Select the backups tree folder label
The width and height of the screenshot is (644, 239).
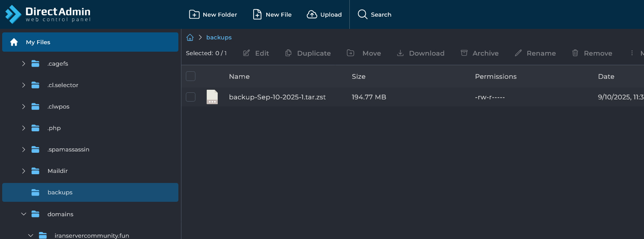(x=60, y=193)
